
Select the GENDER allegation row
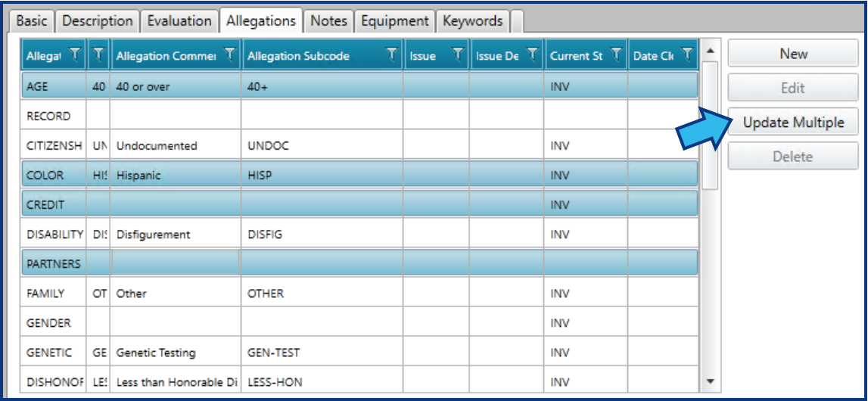click(x=359, y=323)
